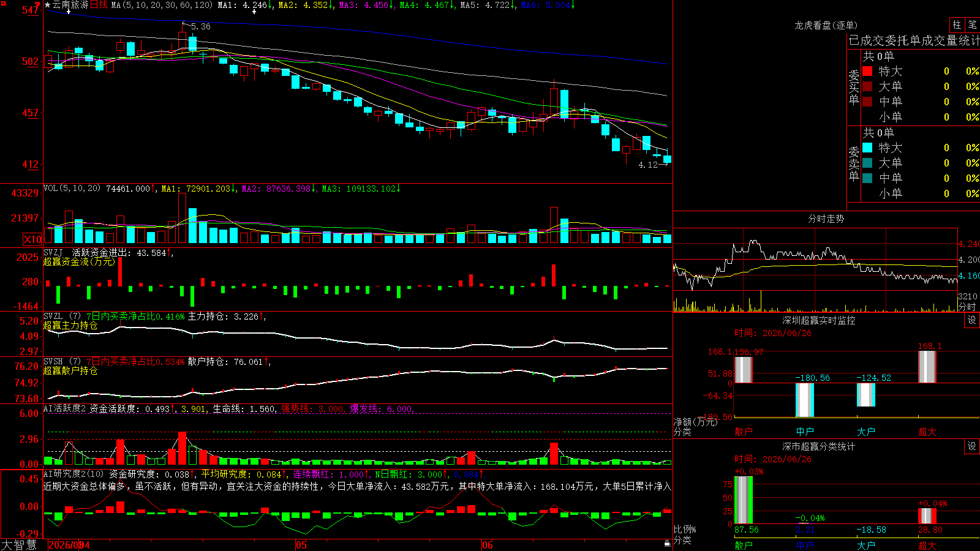Click the 超赢散户持仓 yellow label
The height and width of the screenshot is (551, 980).
70,371
